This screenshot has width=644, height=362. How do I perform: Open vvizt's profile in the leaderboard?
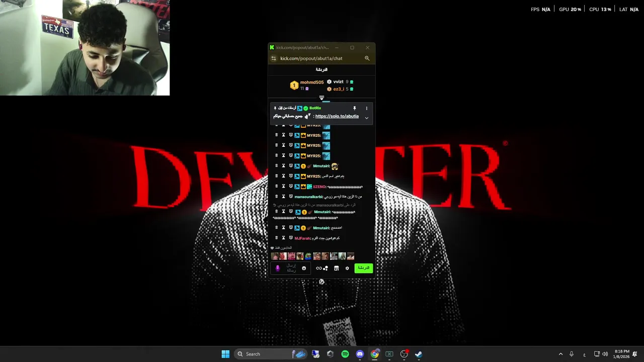pyautogui.click(x=338, y=81)
